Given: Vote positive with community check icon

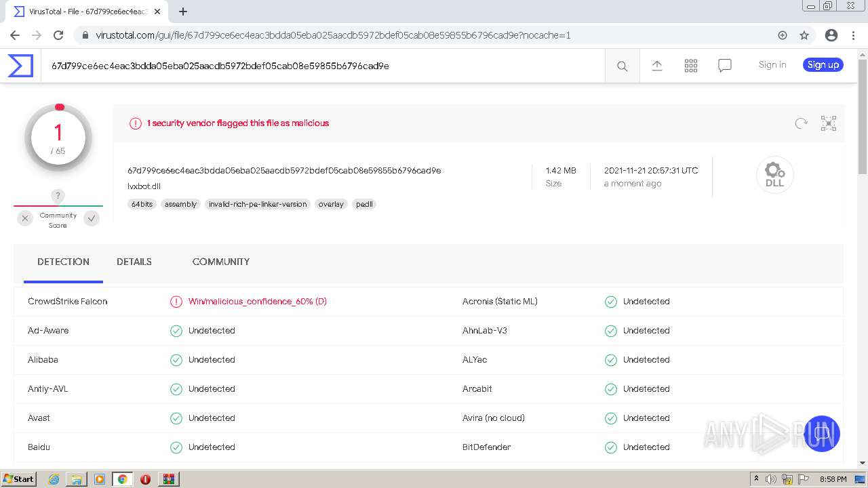Looking at the screenshot, I should [92, 218].
